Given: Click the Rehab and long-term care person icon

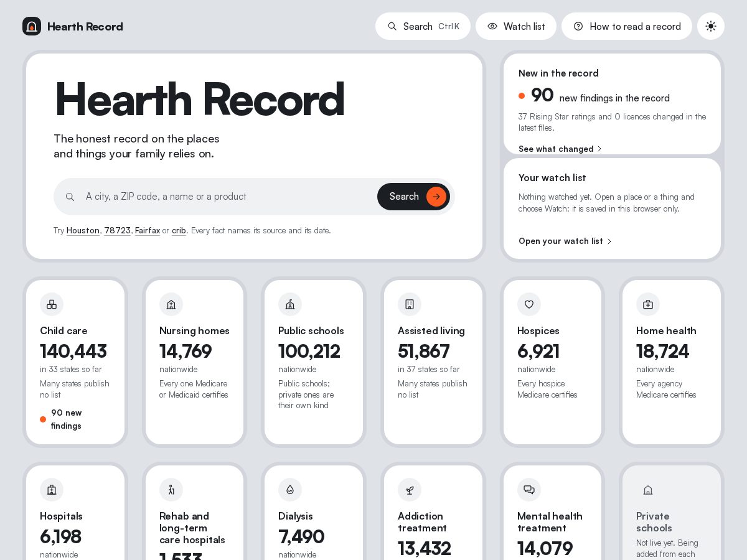Looking at the screenshot, I should [171, 490].
